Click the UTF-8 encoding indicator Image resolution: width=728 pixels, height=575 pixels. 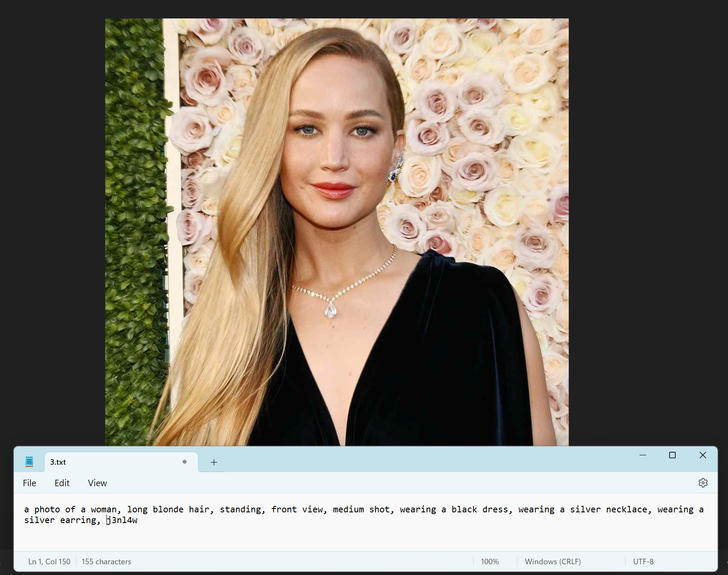[x=643, y=561]
